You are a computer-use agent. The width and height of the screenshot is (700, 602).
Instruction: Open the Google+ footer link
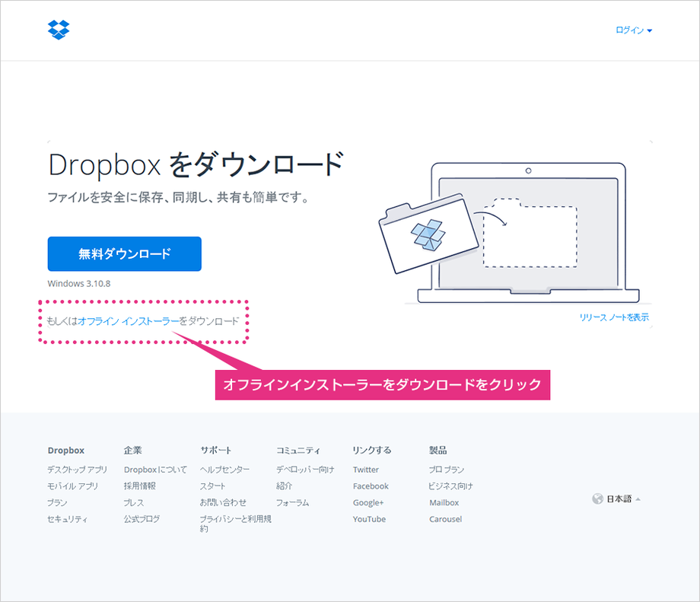368,502
